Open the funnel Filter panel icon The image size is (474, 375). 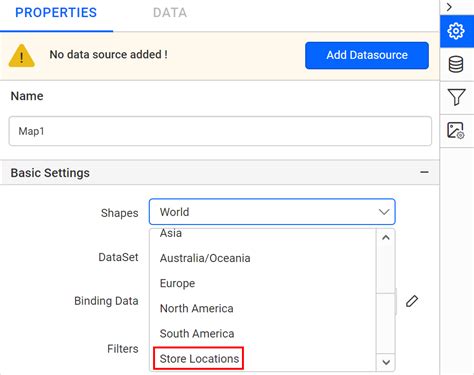(456, 97)
